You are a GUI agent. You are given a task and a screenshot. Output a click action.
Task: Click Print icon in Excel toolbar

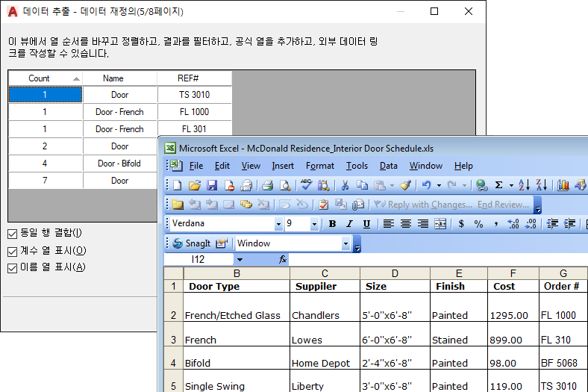coord(267,185)
